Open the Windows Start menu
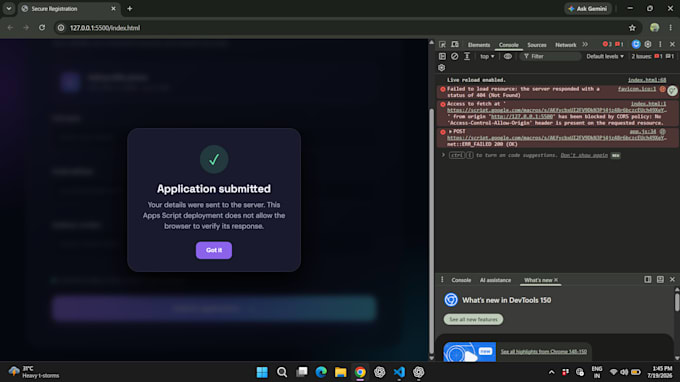 262,372
